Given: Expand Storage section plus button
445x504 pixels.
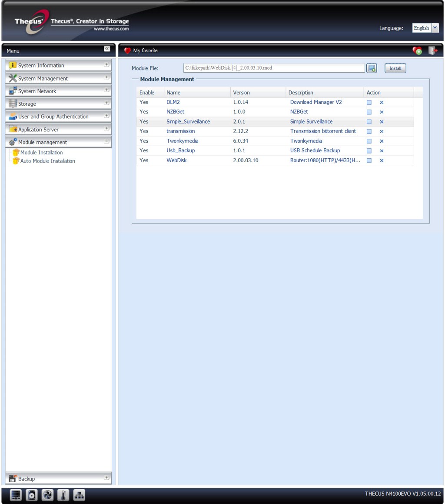Looking at the screenshot, I should 106,103.
